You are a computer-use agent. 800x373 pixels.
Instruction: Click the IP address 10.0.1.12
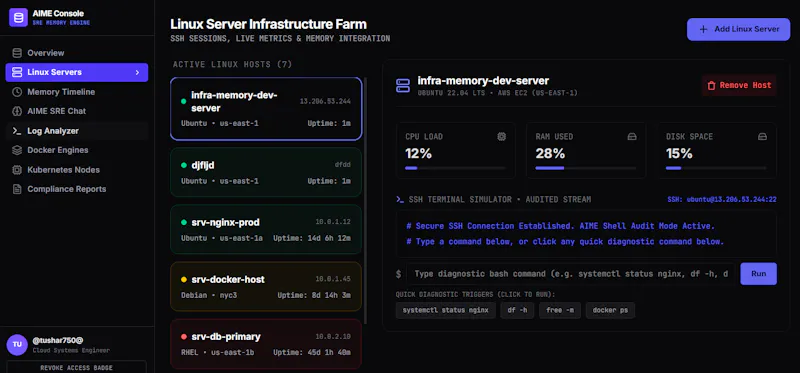pos(333,222)
